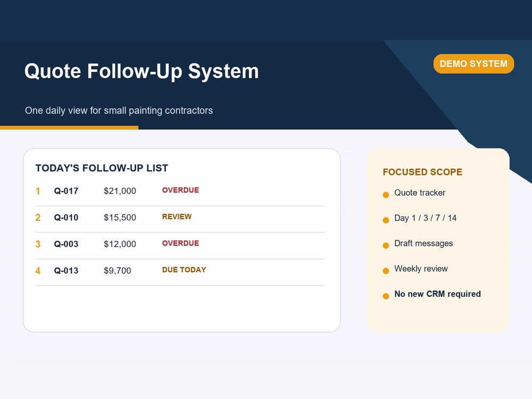Click the FOCUSED SCOPE heading

422,172
